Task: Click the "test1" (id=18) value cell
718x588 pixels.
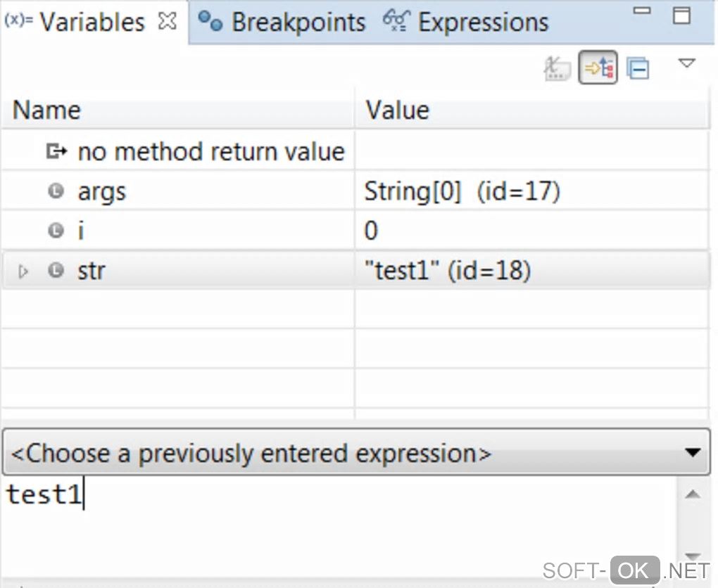Action: tap(447, 271)
